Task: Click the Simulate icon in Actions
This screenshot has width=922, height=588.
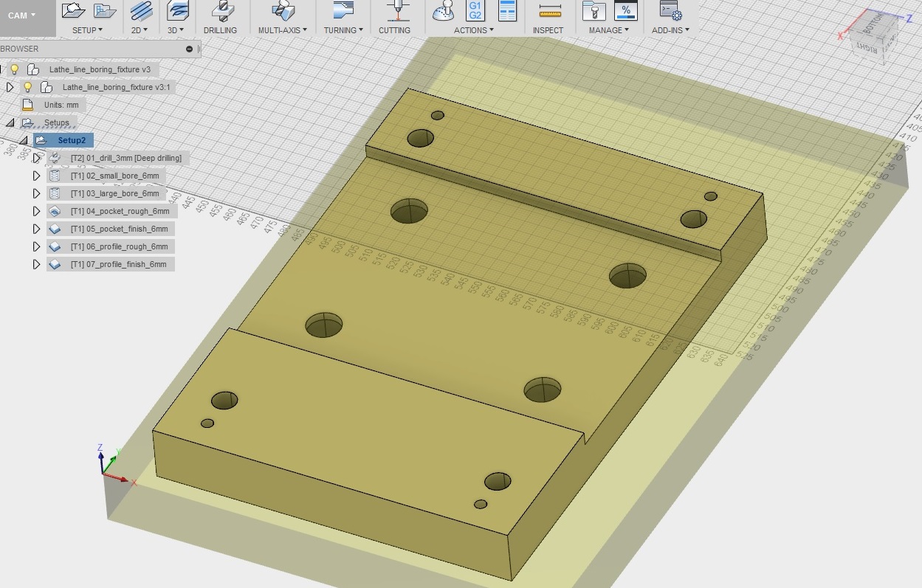Action: coord(444,11)
